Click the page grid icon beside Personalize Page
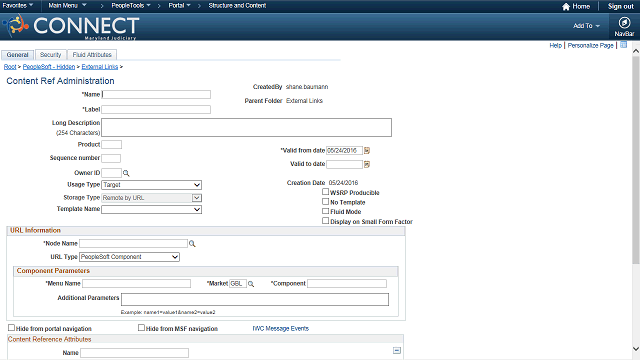Image resolution: width=640 pixels, height=360 pixels. click(623, 45)
